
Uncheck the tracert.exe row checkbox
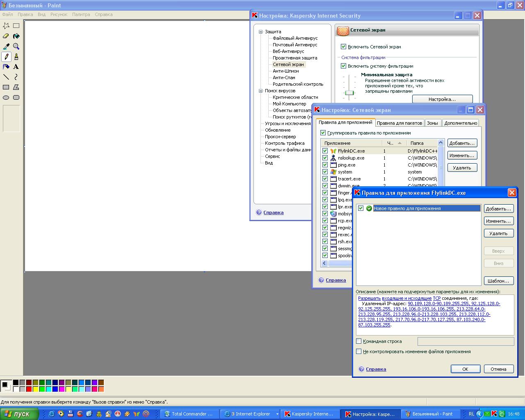coord(325,179)
